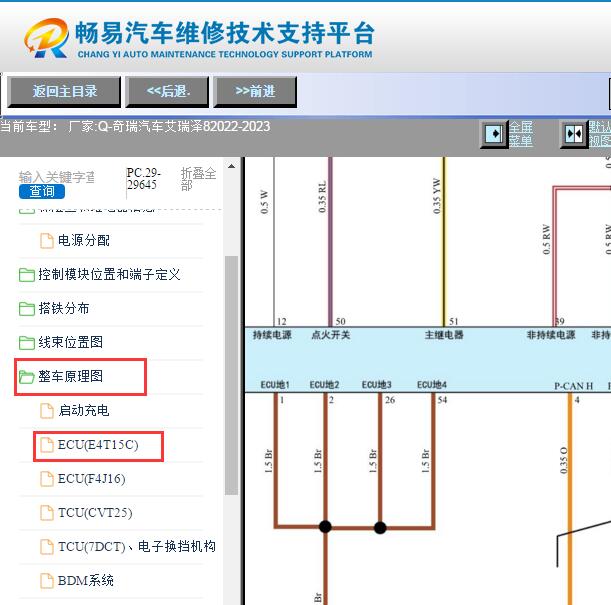Screen dimensions: 611x605
Task: Click the ECU(E4T15C) page icon
Action: pos(47,444)
